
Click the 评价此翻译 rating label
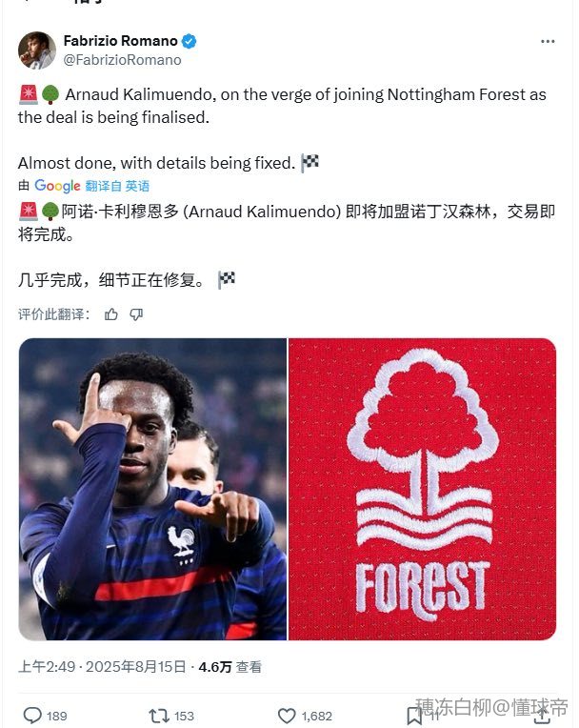pyautogui.click(x=53, y=314)
